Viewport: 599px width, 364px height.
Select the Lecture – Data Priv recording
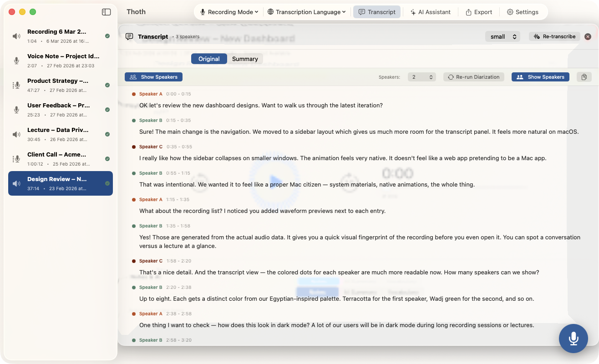pos(61,134)
